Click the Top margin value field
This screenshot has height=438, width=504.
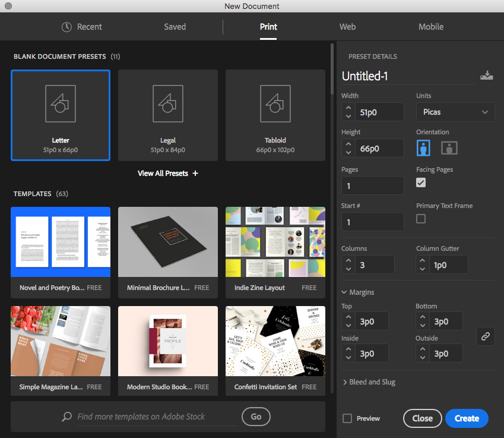tap(372, 321)
